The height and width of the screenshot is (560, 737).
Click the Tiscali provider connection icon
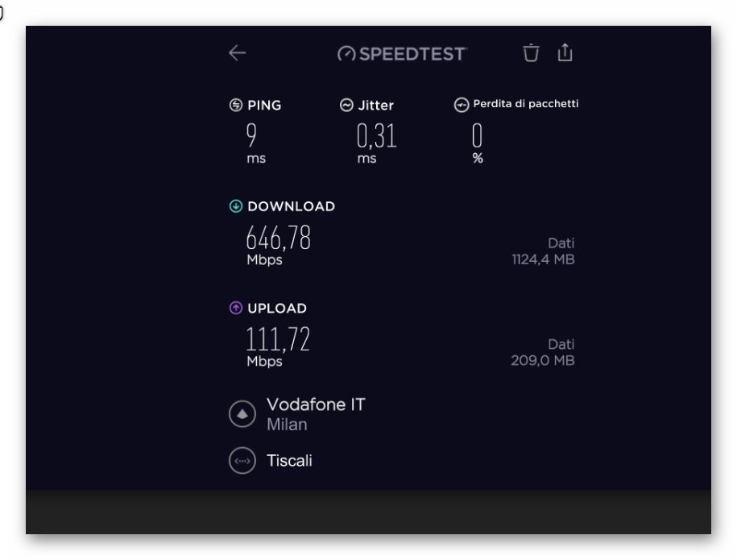(x=242, y=460)
